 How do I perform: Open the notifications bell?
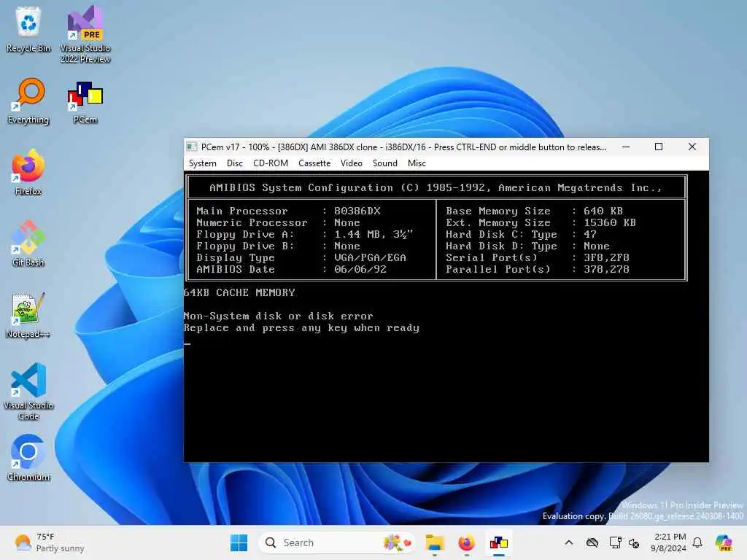pyautogui.click(x=697, y=542)
